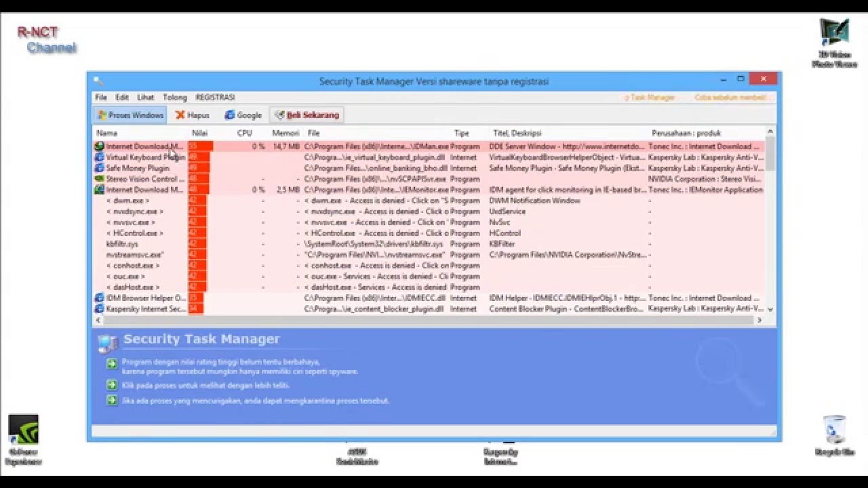This screenshot has width=868, height=488.
Task: Click green arrow beside 'Klik pada proses untuk melihat'
Action: (112, 385)
